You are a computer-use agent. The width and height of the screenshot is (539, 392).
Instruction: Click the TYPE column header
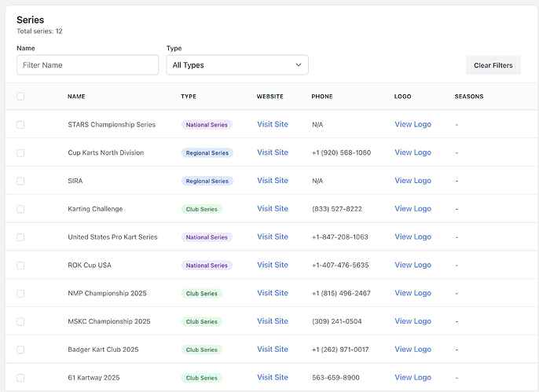pos(189,97)
